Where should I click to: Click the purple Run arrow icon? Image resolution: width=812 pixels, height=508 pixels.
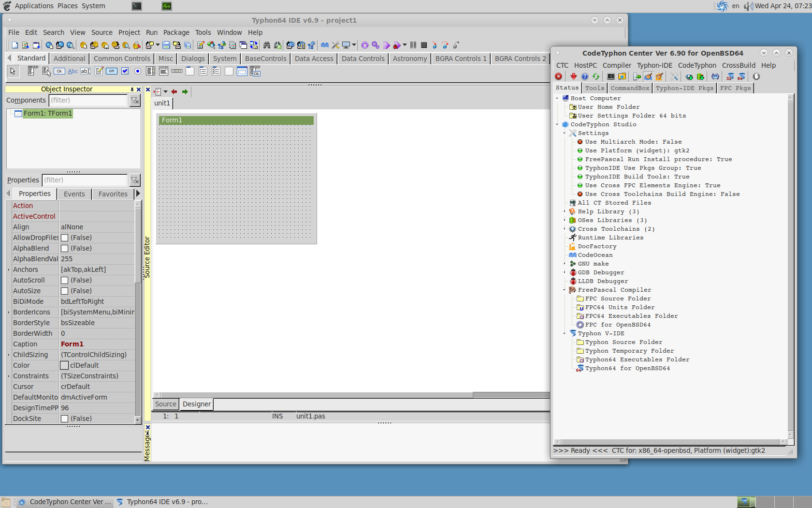pyautogui.click(x=386, y=45)
